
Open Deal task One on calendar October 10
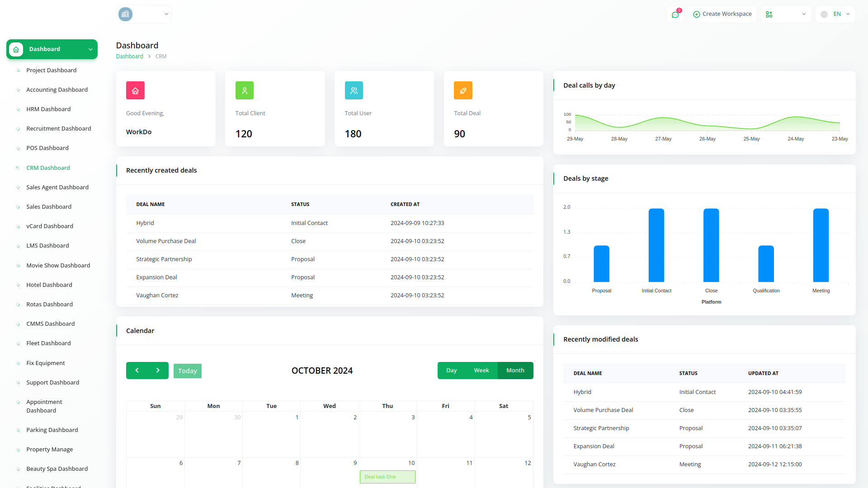point(387,477)
